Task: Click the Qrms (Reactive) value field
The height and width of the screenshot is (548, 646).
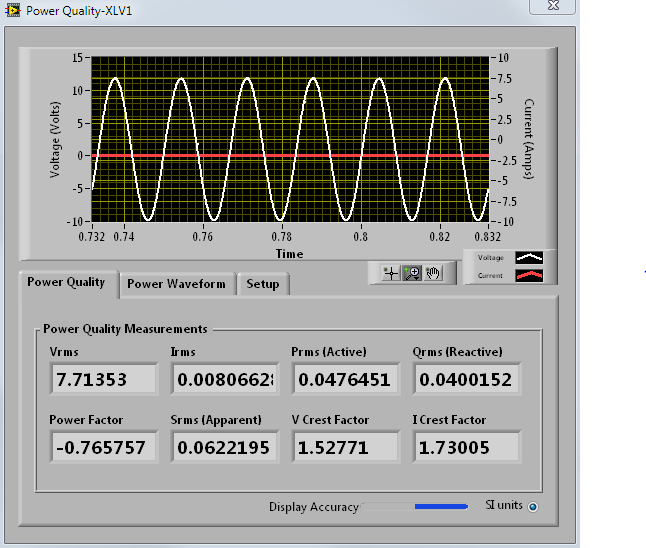Action: (x=466, y=379)
